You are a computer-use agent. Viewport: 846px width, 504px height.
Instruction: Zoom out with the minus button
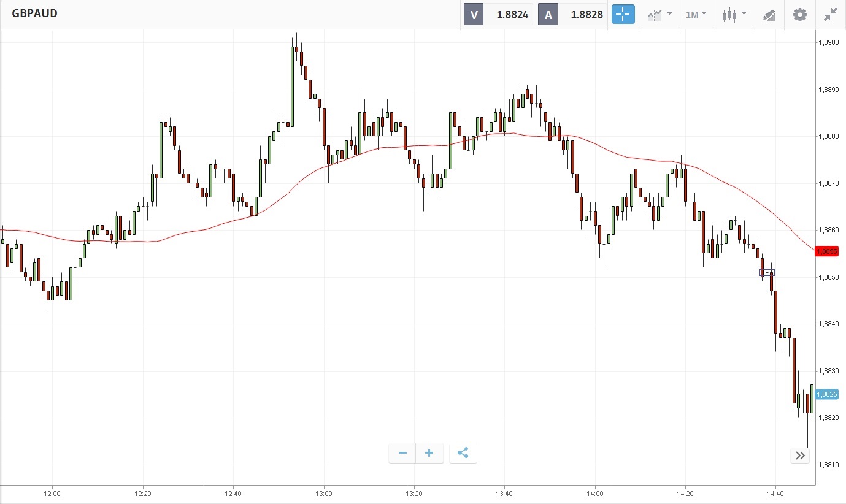(402, 453)
